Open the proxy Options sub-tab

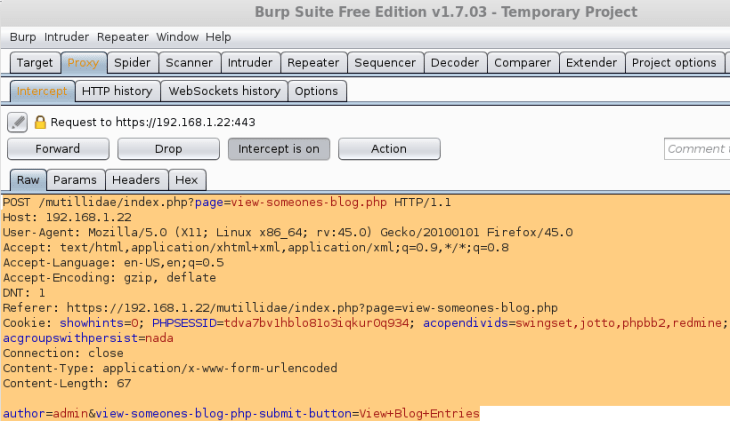tap(317, 91)
